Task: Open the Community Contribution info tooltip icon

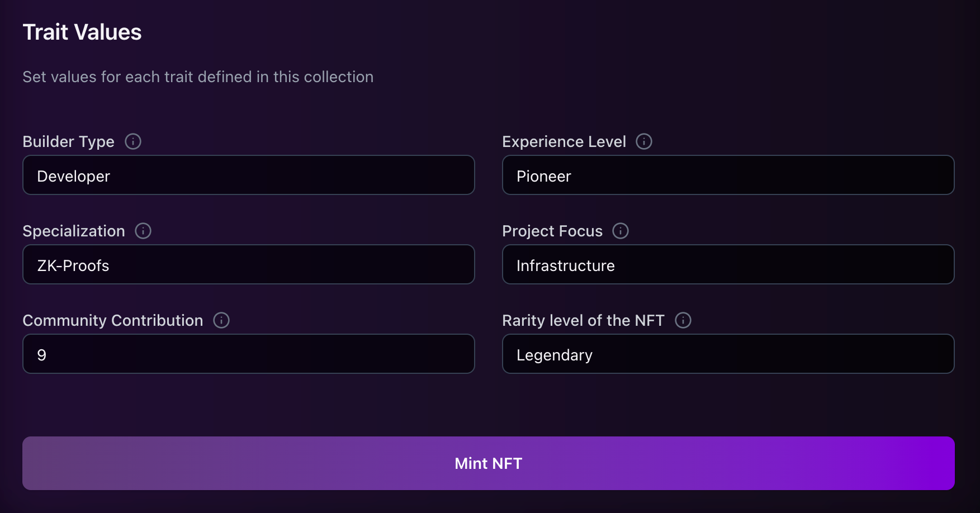Action: pos(221,320)
